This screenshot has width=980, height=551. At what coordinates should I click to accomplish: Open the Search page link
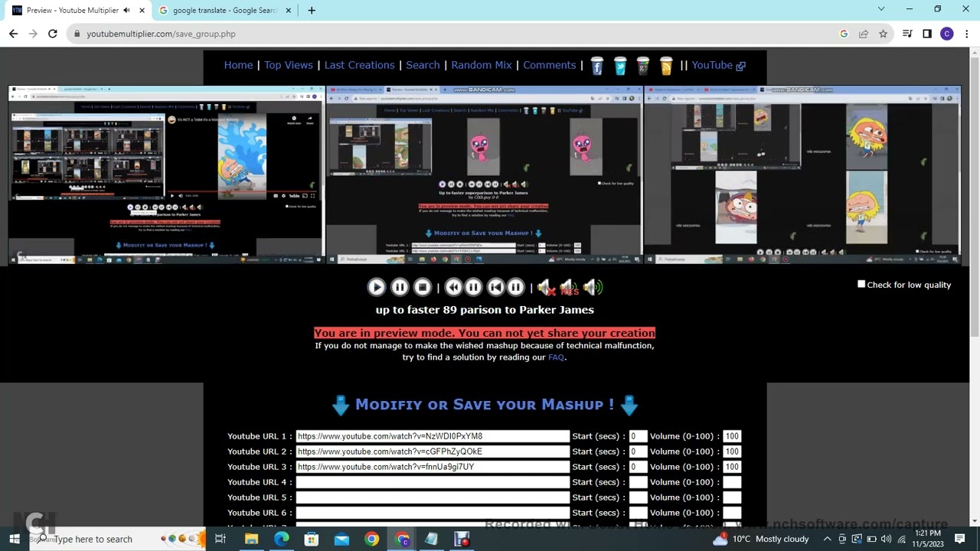tap(423, 65)
